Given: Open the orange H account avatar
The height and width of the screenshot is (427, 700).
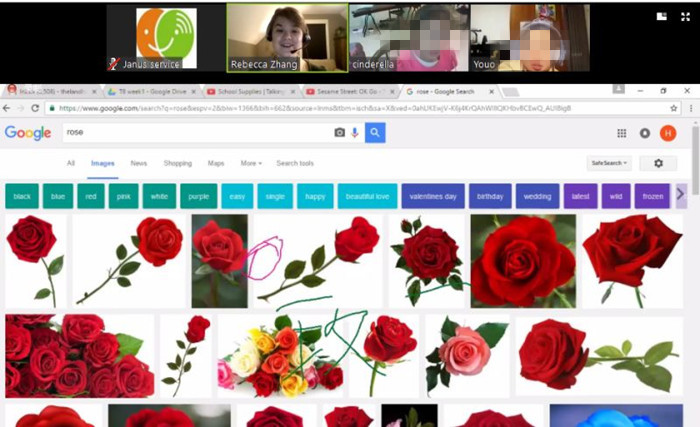Looking at the screenshot, I should 668,133.
